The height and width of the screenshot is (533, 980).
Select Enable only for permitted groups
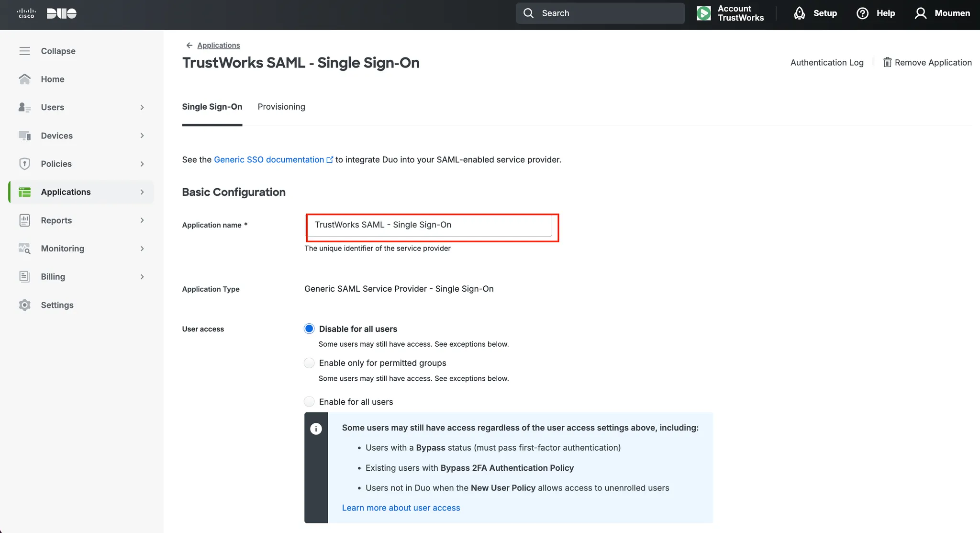click(x=309, y=363)
